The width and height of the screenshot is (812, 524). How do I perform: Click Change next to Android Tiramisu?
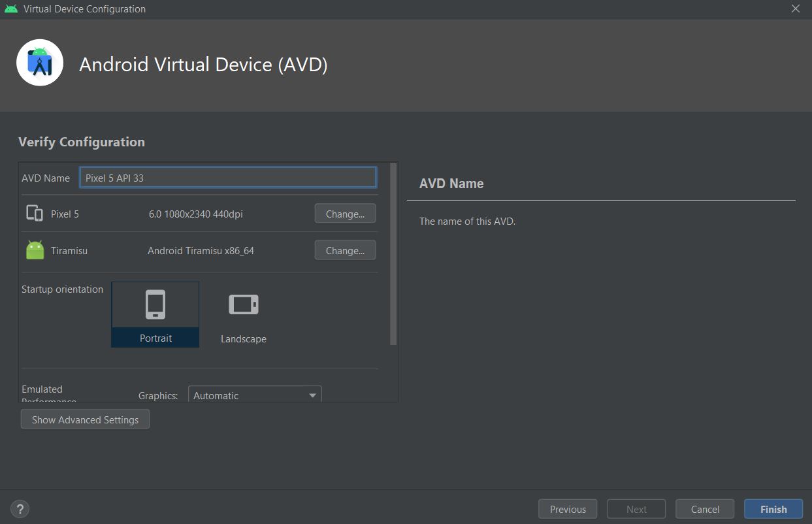point(345,250)
